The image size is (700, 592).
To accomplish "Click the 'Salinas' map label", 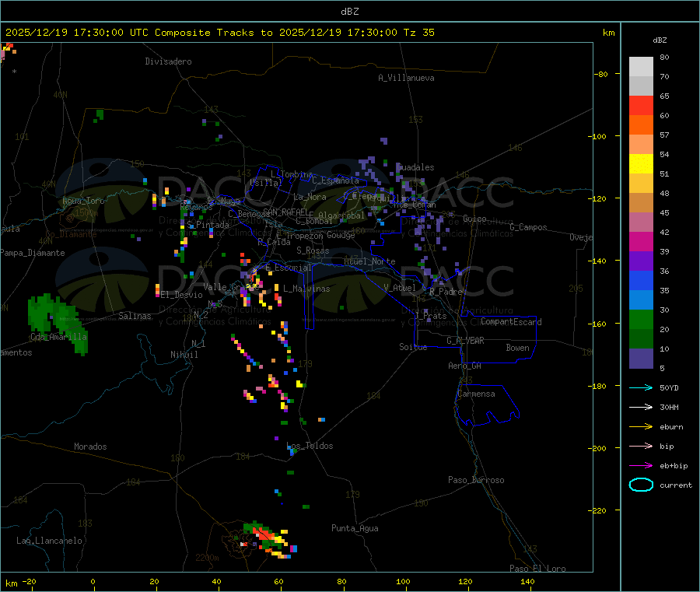I will pyautogui.click(x=135, y=316).
